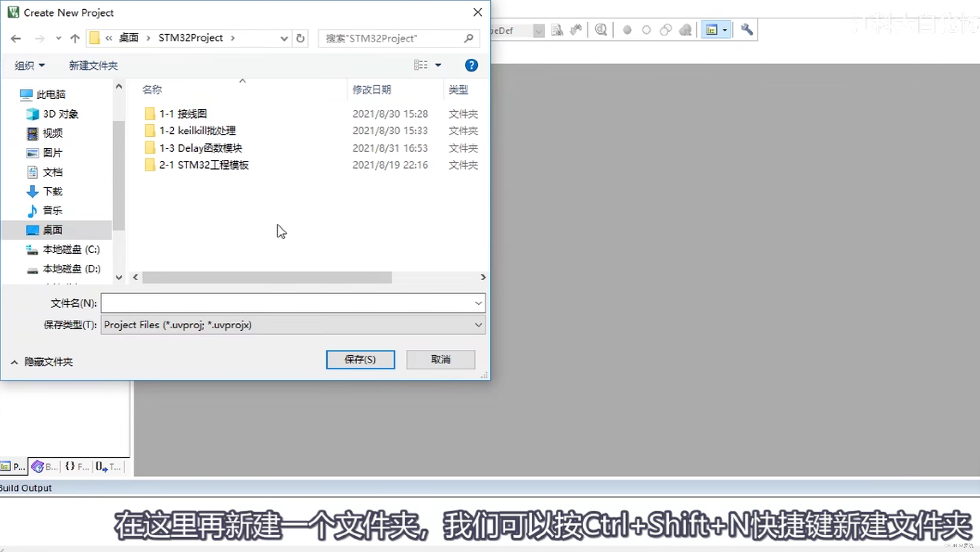This screenshot has width=980, height=552.
Task: Open the 组织 dropdown menu
Action: click(x=29, y=66)
